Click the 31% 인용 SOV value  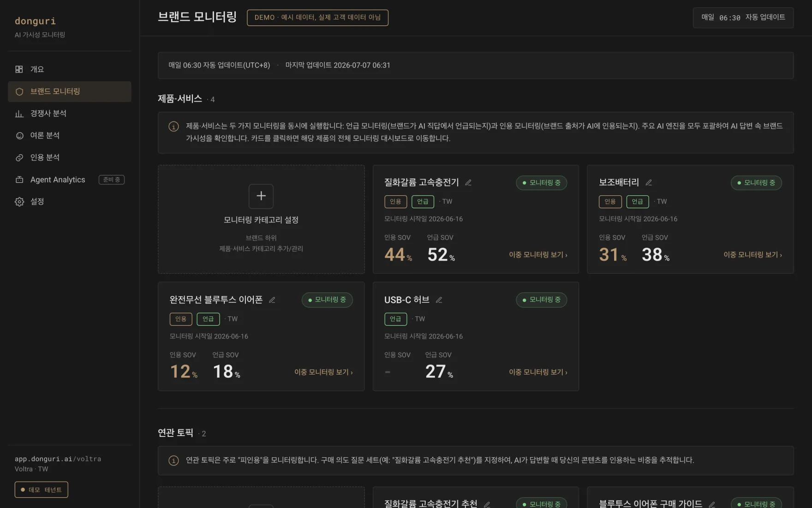coord(613,255)
